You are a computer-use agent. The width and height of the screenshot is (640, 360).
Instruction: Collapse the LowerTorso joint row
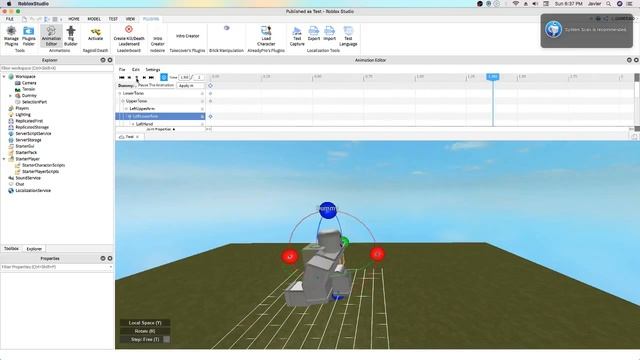(120, 93)
